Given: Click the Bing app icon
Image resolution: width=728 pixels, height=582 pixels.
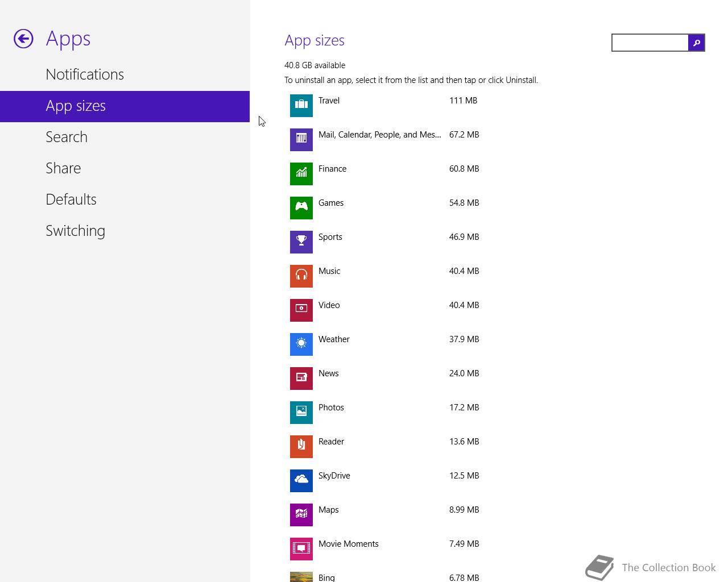Looking at the screenshot, I should pos(301,577).
